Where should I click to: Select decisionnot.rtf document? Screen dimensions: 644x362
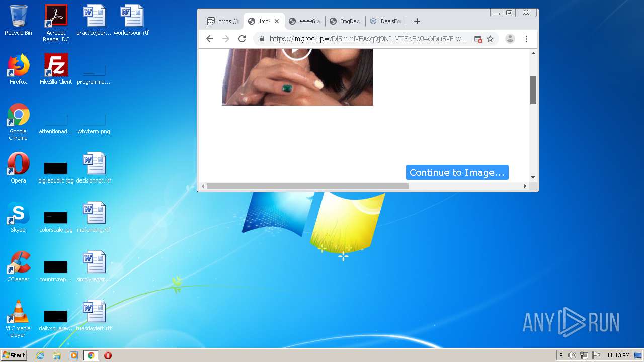(x=94, y=168)
